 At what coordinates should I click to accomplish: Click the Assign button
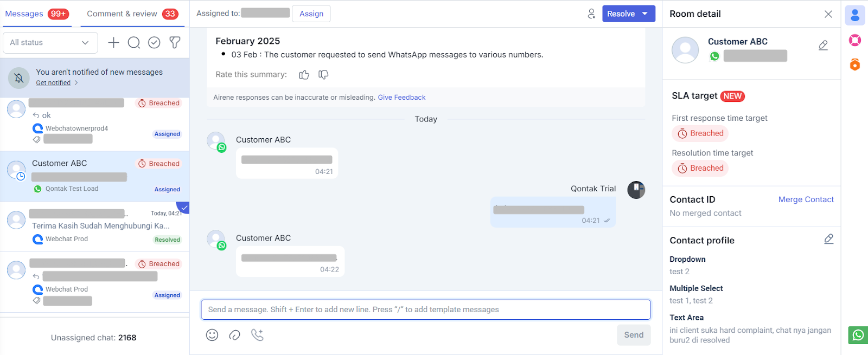311,14
